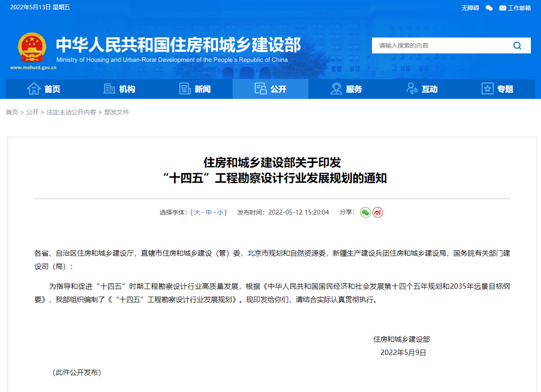Open the 新闻 navigation tab
Image resolution: width=541 pixels, height=392 pixels.
[x=195, y=89]
